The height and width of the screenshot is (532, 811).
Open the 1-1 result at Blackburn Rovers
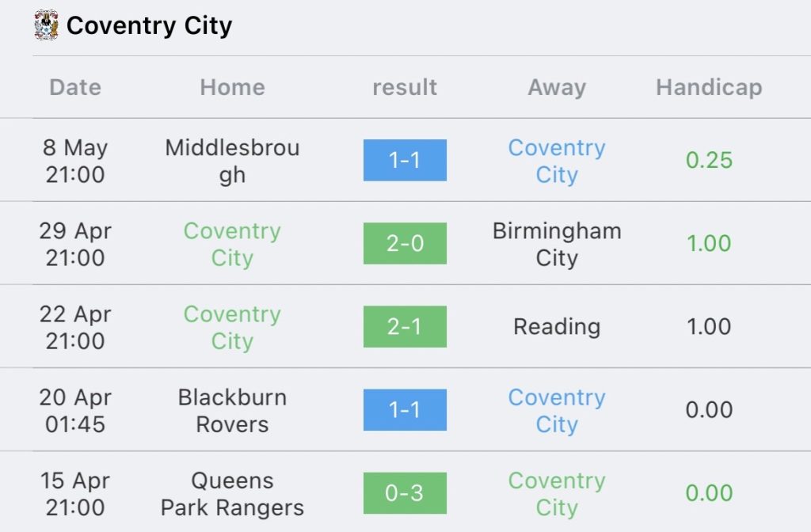(405, 410)
